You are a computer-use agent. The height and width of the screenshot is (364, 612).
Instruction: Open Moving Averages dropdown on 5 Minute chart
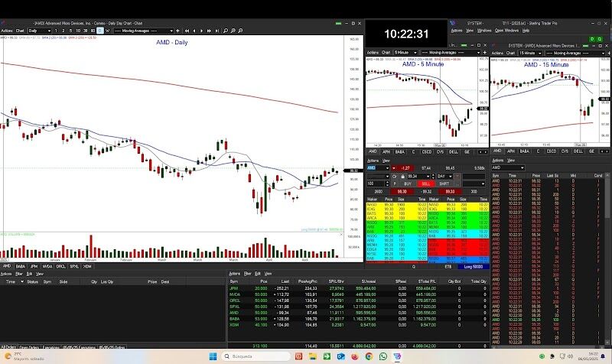451,52
